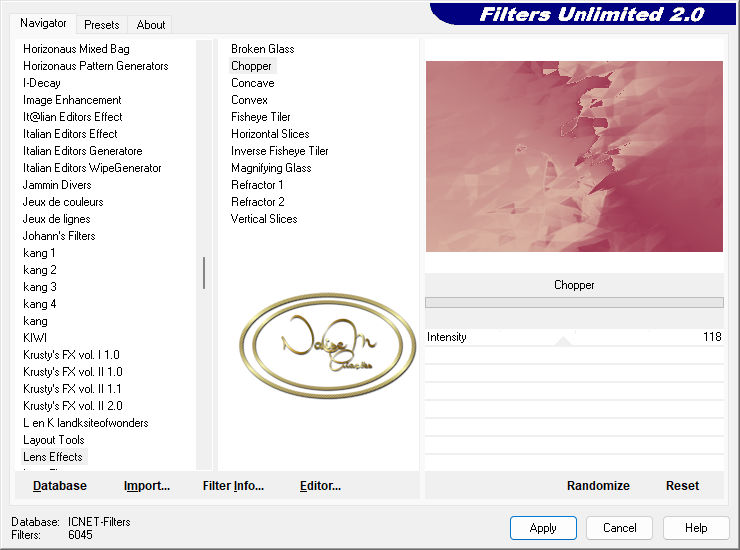This screenshot has height=550, width=740.
Task: Open Help for Filters Unlimited
Action: 696,528
